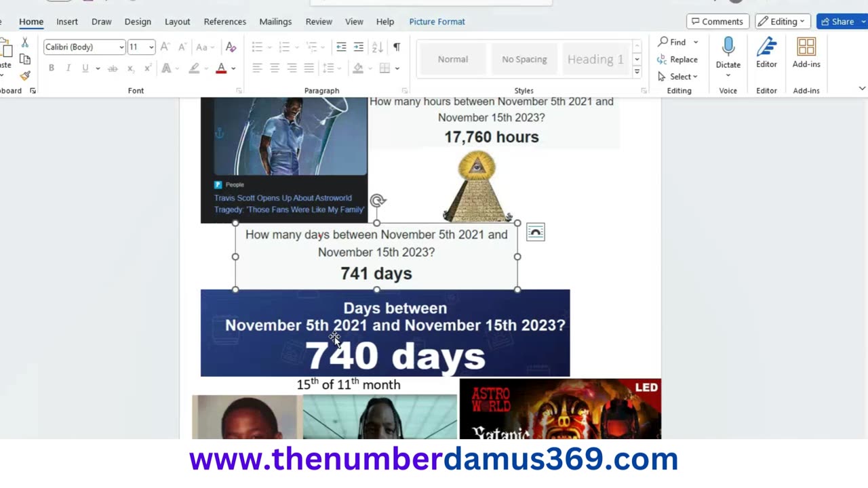The width and height of the screenshot is (868, 488).
Task: Open the References tab
Action: (225, 22)
